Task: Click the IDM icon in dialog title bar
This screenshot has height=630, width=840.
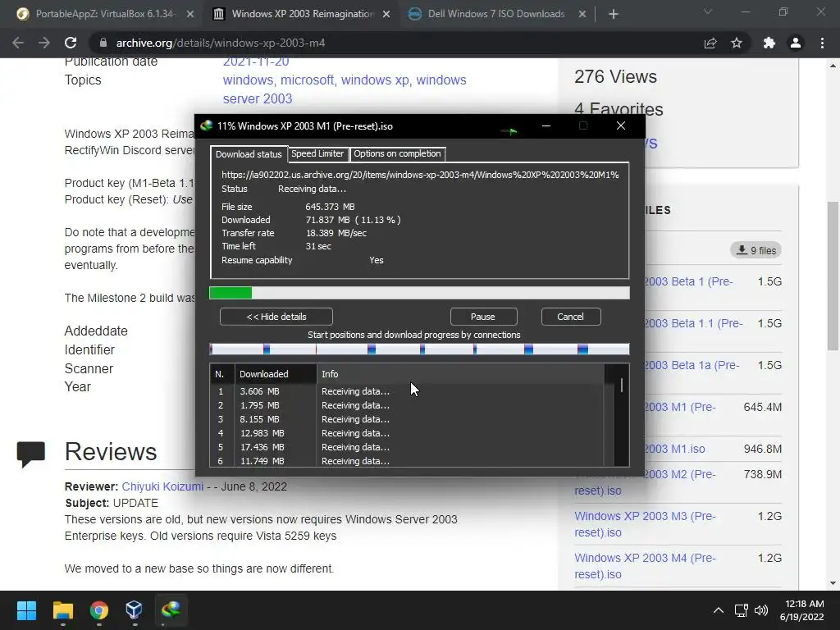Action: point(206,126)
